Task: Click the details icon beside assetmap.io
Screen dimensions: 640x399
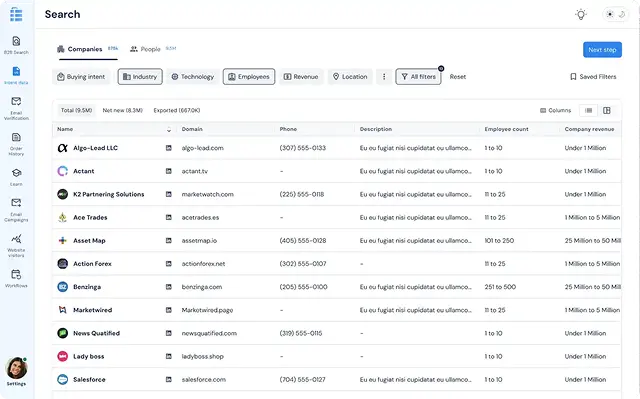Action: (169, 241)
